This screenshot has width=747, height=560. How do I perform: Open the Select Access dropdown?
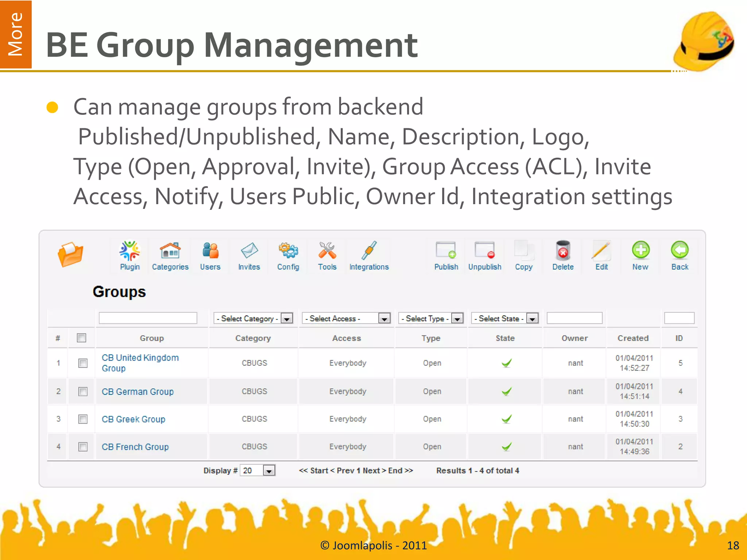tap(347, 318)
